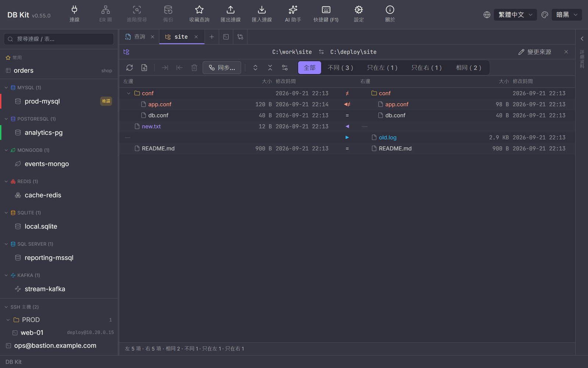
Task: Click the 同步... sync button
Action: pyautogui.click(x=222, y=68)
